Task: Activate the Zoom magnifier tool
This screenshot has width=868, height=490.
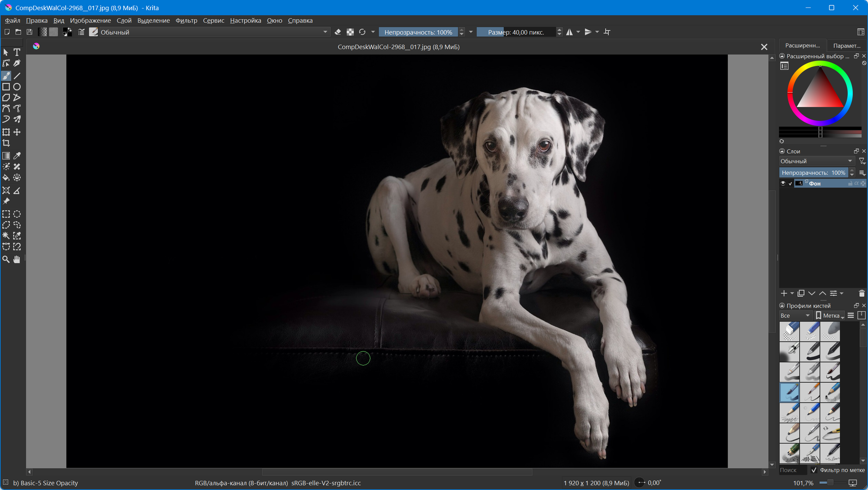Action: (6, 259)
